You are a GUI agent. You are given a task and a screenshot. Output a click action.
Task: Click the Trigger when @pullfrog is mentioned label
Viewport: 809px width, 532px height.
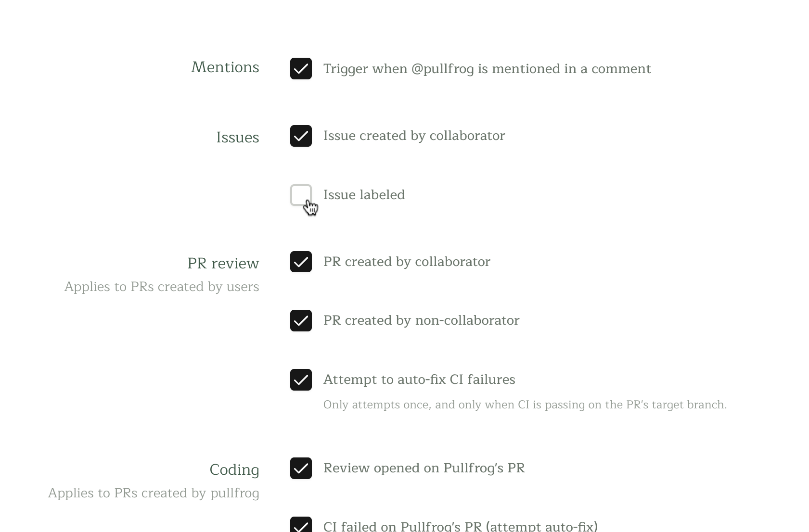(487, 69)
